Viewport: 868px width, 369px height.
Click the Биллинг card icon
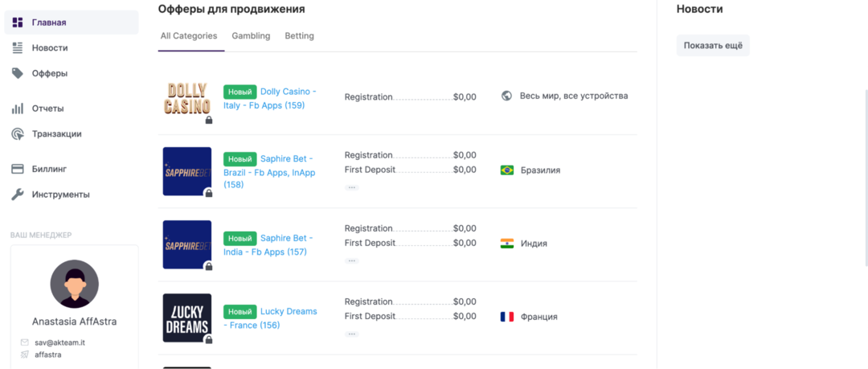coord(18,169)
